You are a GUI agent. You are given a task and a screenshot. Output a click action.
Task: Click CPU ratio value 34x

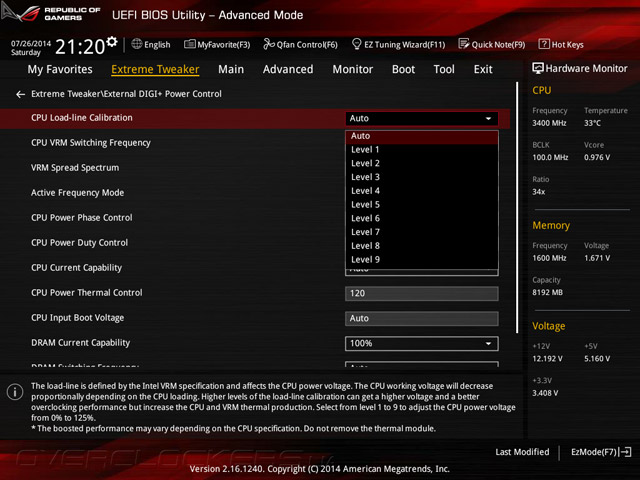(538, 191)
